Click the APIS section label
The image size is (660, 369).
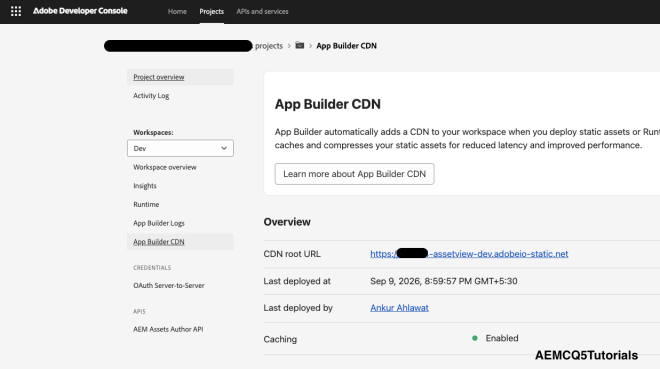(139, 311)
